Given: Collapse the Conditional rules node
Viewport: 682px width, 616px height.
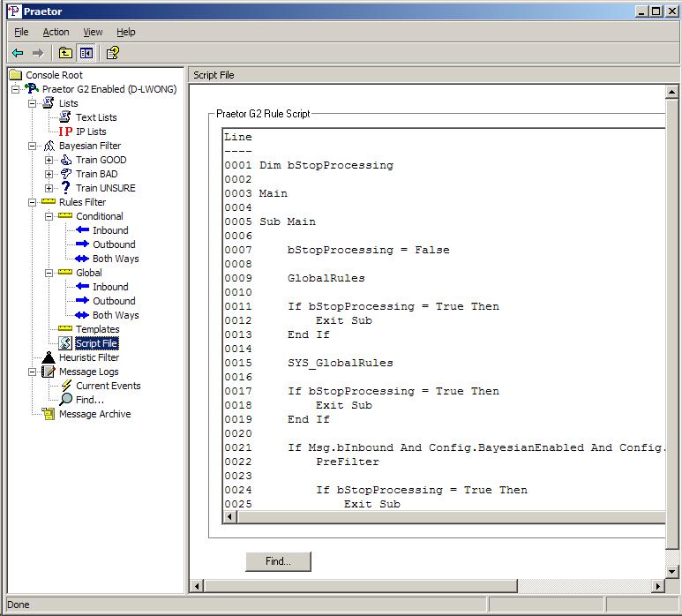Looking at the screenshot, I should pos(49,216).
